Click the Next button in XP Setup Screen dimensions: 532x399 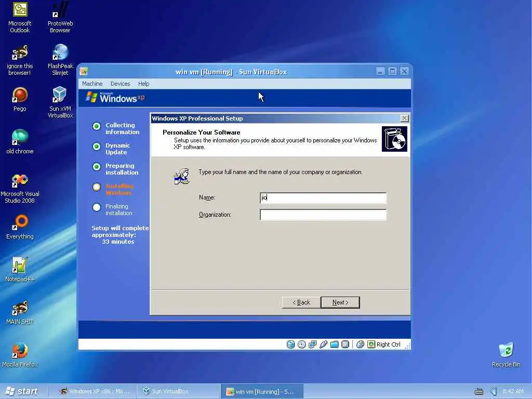click(x=340, y=302)
